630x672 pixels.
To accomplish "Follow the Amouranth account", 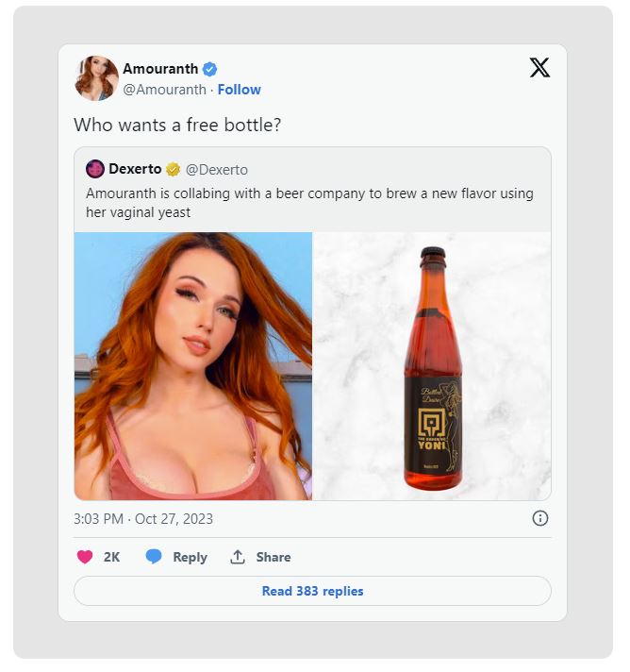I will coord(239,90).
